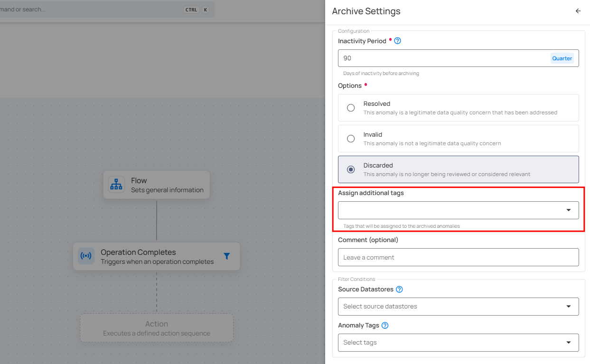Expand the Select source datastores dropdown

point(569,306)
